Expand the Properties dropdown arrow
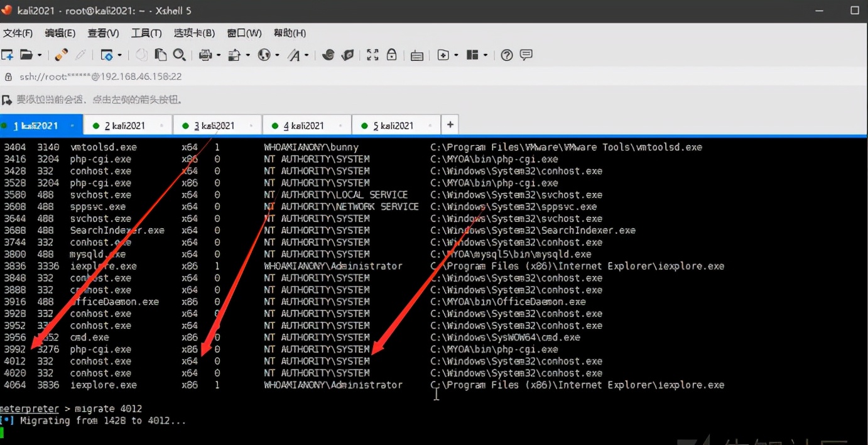Screen dimensions: 868x445 (x=119, y=55)
